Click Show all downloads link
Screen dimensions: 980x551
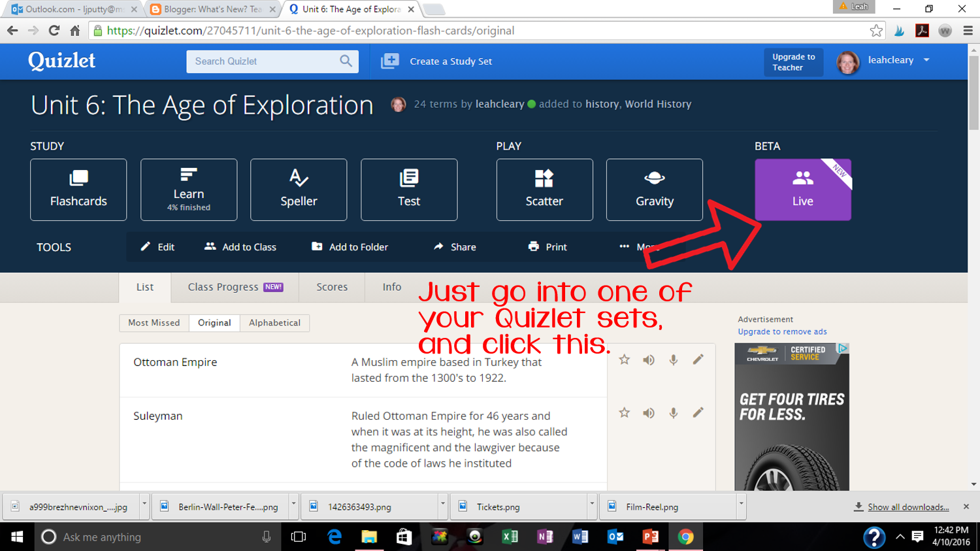908,507
